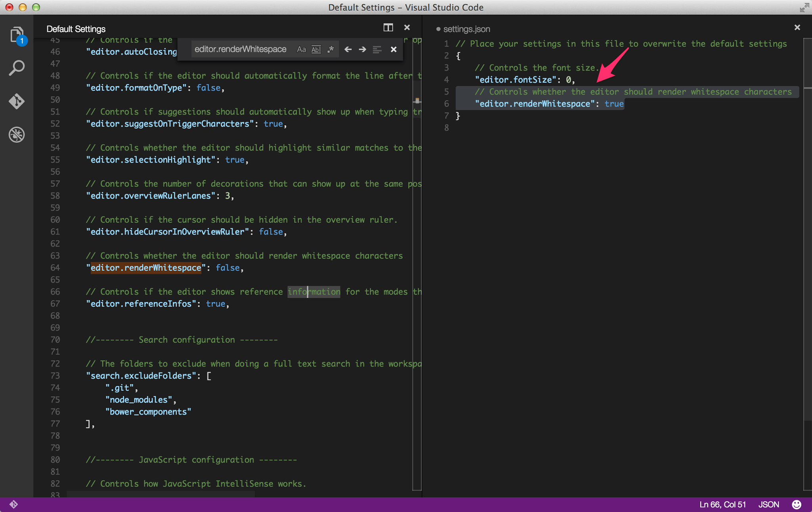Change the JSON language mode
812x512 pixels.
coord(768,504)
